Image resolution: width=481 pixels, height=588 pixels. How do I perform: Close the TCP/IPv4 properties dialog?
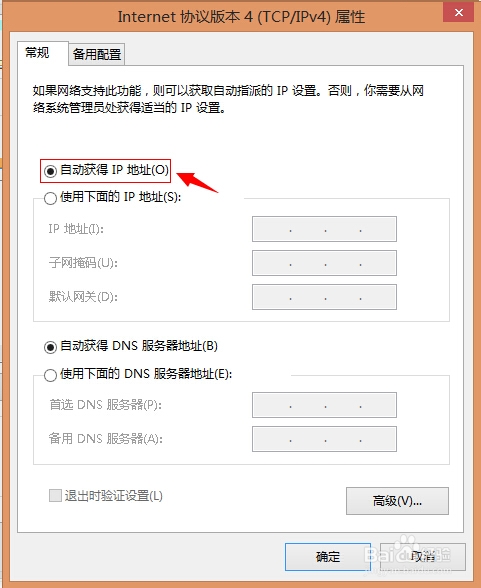coord(459,12)
